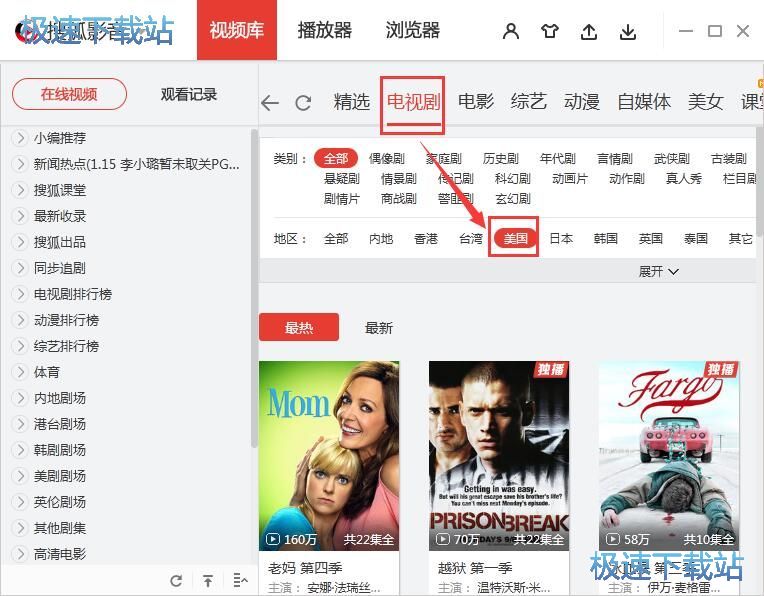This screenshot has width=764, height=596.
Task: Open the skin theme shirt icon
Action: (550, 31)
